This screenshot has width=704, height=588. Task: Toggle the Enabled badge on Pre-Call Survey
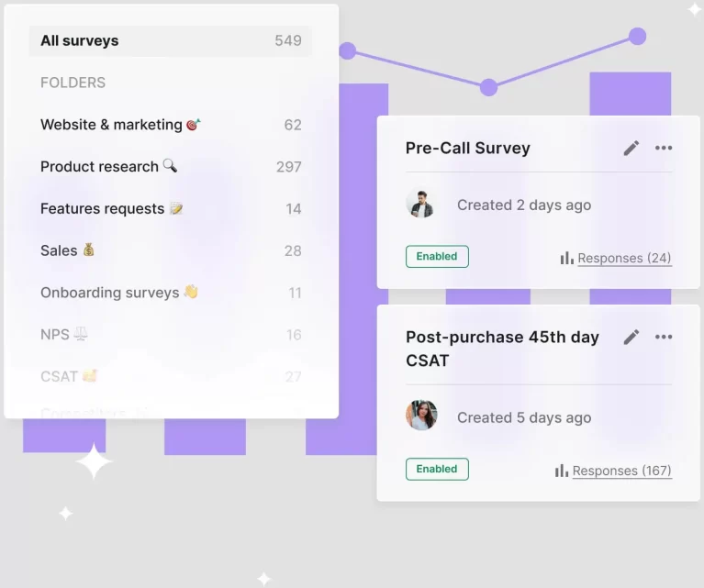[437, 257]
